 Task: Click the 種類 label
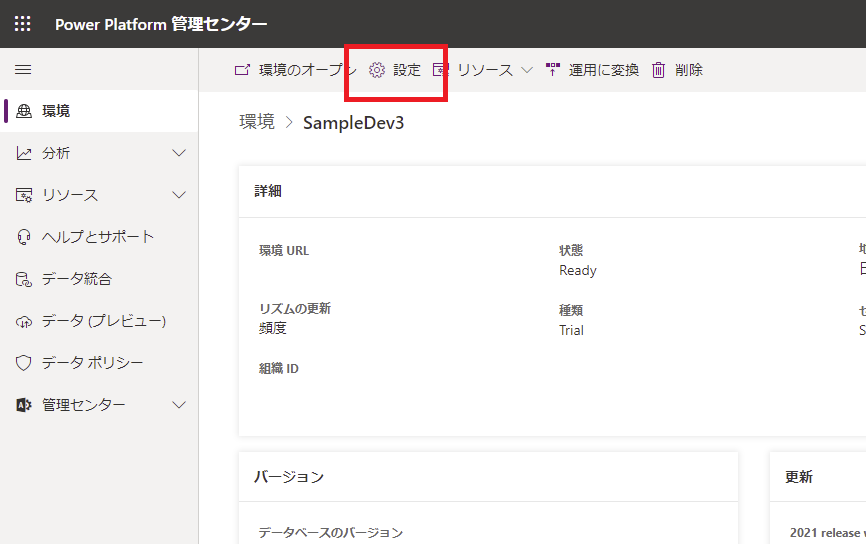(x=571, y=310)
